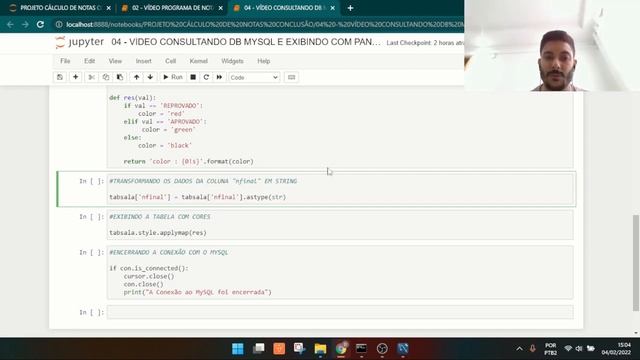Viewport: 640px width, 360px height.
Task: Go forward in the browser
Action: (25, 24)
